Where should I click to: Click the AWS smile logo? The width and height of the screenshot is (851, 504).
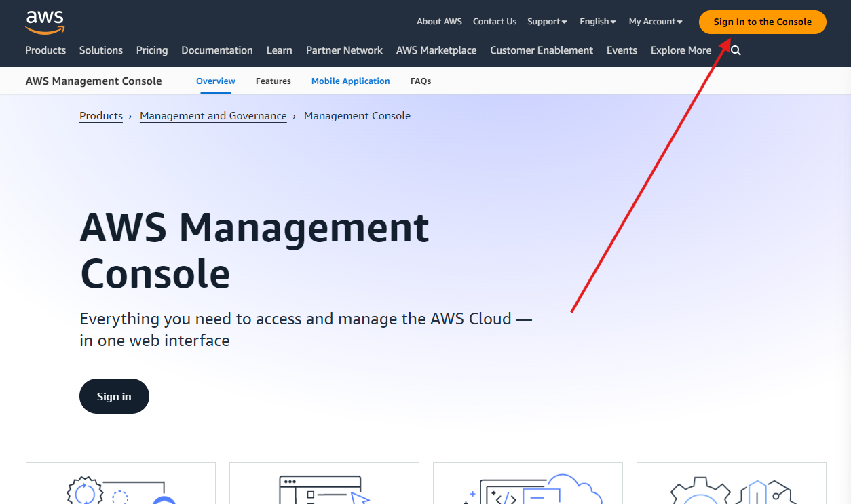click(45, 21)
